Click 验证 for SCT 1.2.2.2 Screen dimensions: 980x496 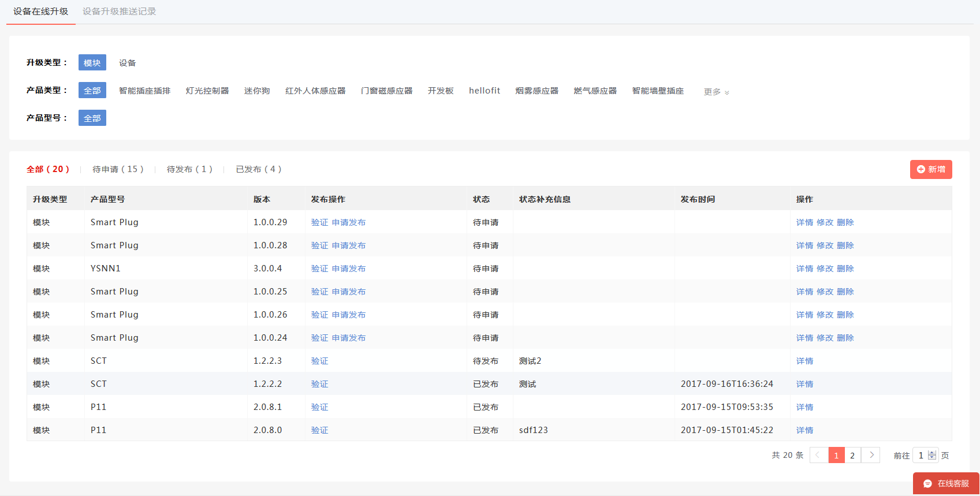[319, 384]
